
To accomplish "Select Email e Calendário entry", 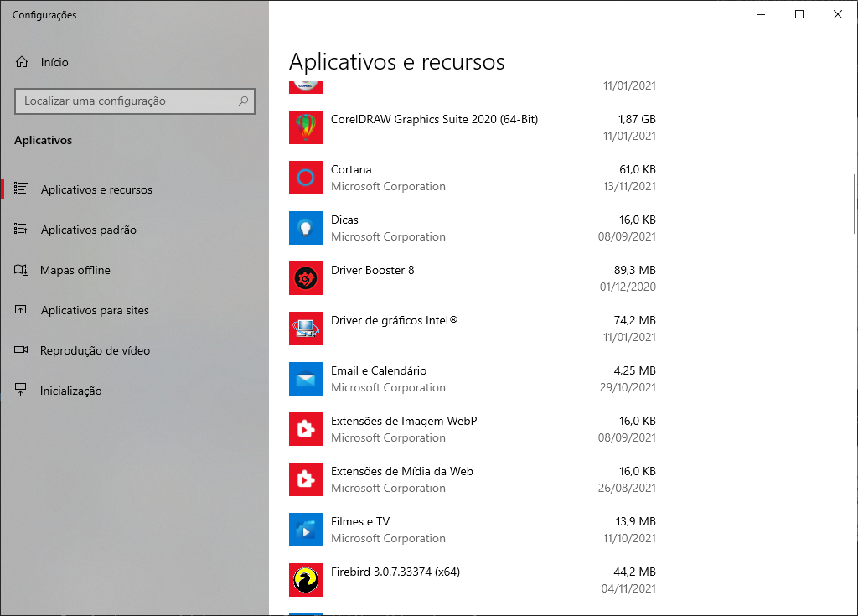I will pyautogui.click(x=473, y=379).
